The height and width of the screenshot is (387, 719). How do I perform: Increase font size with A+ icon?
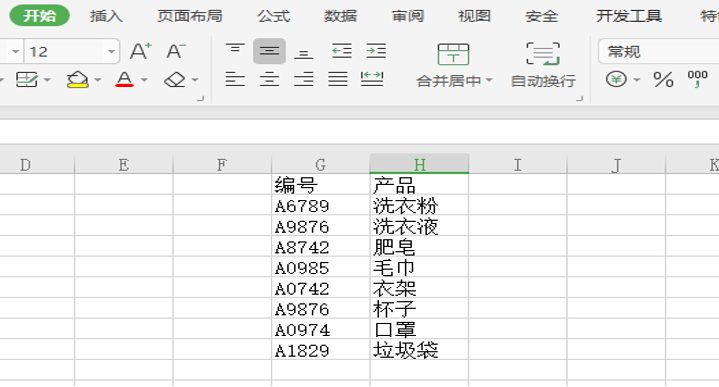tap(140, 51)
